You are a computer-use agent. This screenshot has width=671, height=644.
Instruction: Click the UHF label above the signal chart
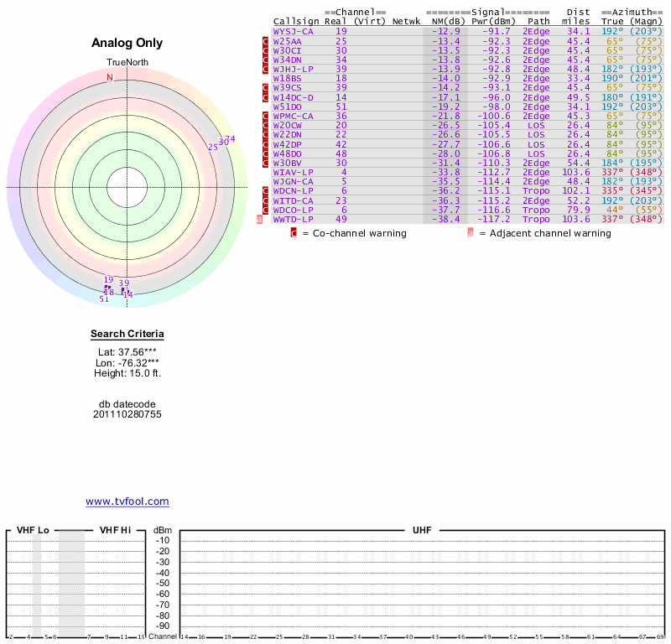click(422, 531)
